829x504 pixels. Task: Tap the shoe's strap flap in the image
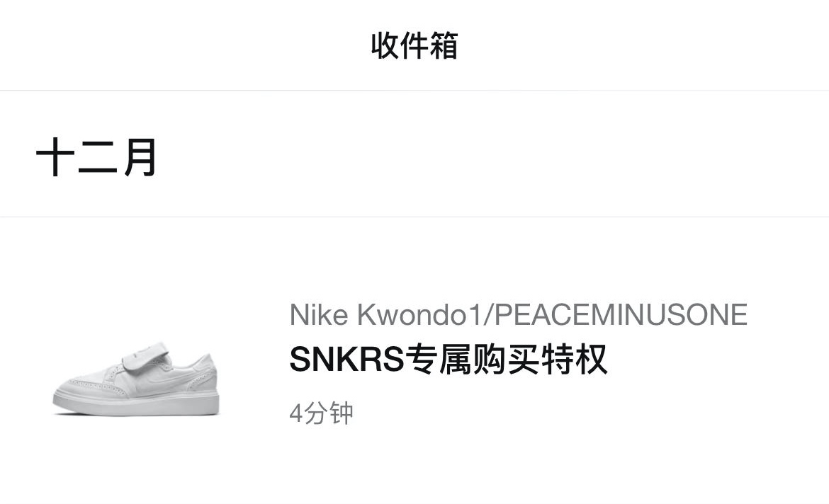tap(145, 356)
